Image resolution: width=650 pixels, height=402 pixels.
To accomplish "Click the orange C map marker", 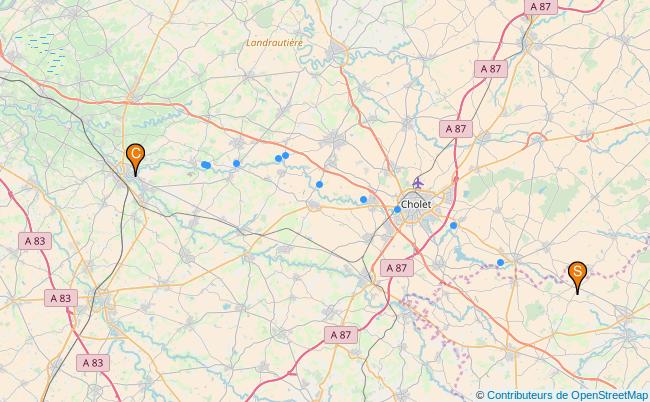I will click(x=136, y=160).
